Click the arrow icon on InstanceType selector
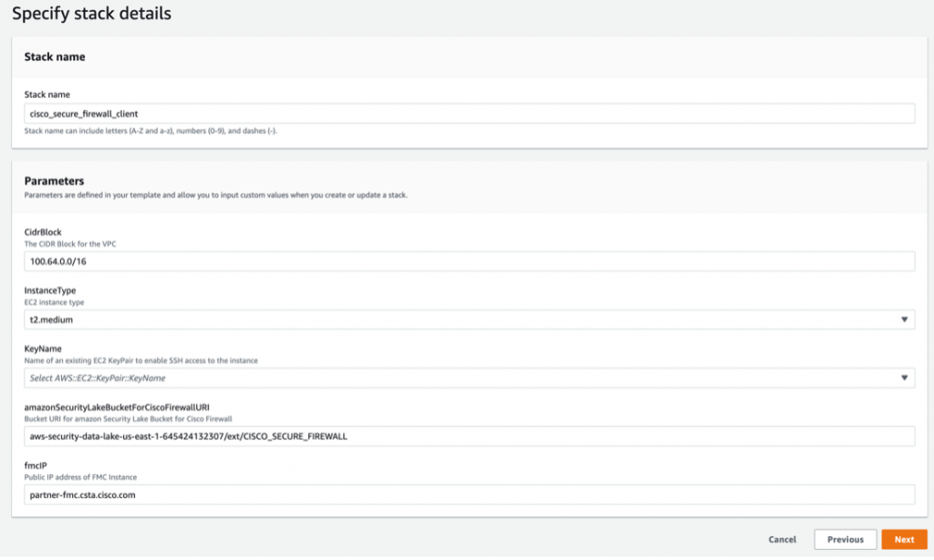This screenshot has height=560, width=934. click(x=905, y=319)
